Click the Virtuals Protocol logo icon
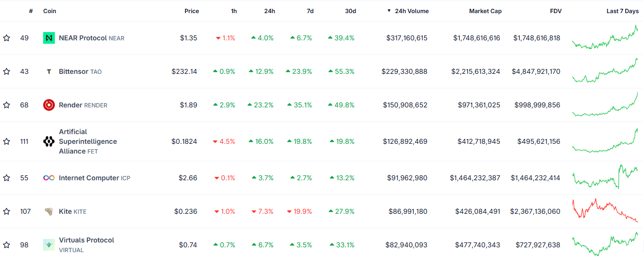 [49, 245]
